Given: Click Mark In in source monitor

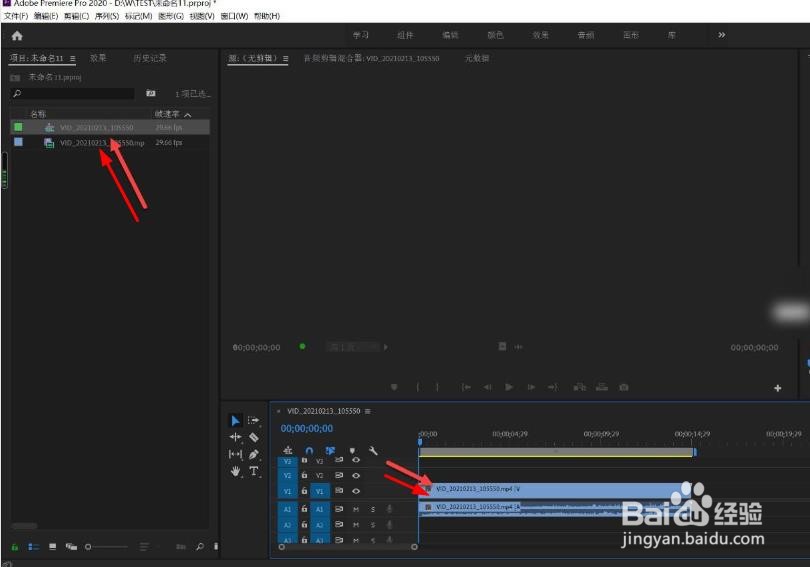Looking at the screenshot, I should 417,387.
